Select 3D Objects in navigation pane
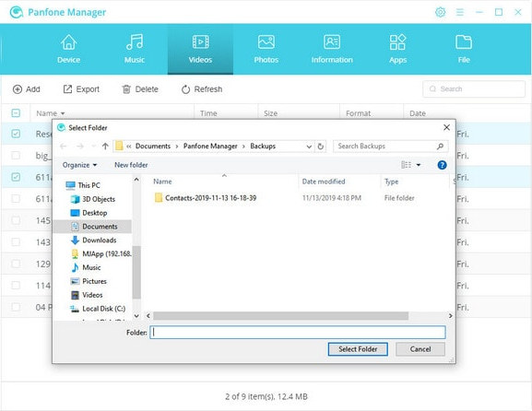The image size is (532, 411). 93,199
